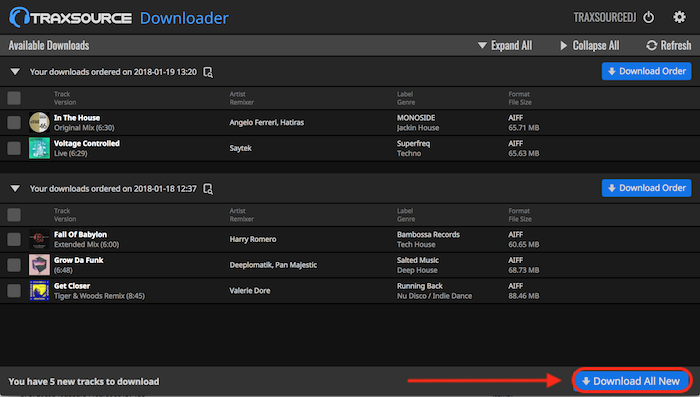Select track title Fall Of Babylon
The width and height of the screenshot is (700, 397).
80,234
